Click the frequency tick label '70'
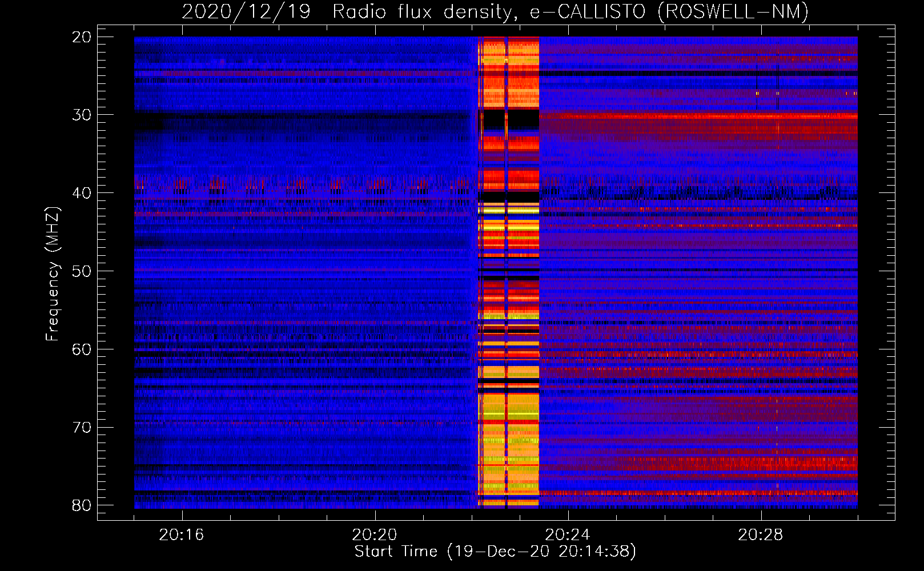 coord(82,428)
